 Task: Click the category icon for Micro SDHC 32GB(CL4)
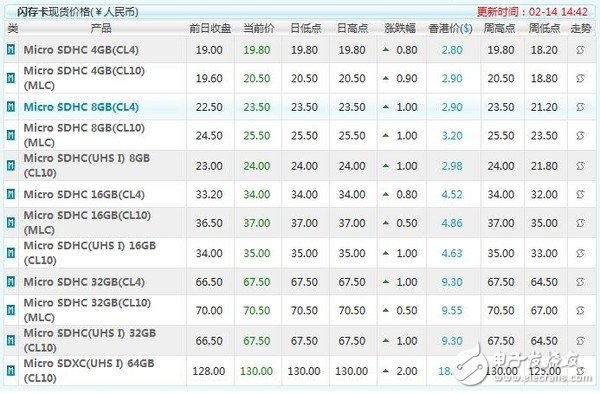11,282
